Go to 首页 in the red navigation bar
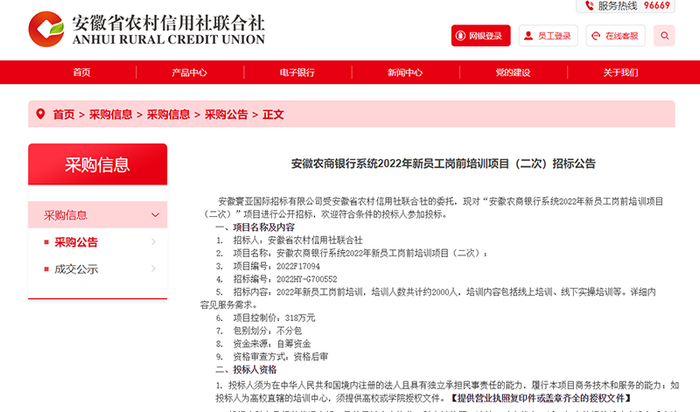Image resolution: width=700 pixels, height=412 pixels. (82, 72)
